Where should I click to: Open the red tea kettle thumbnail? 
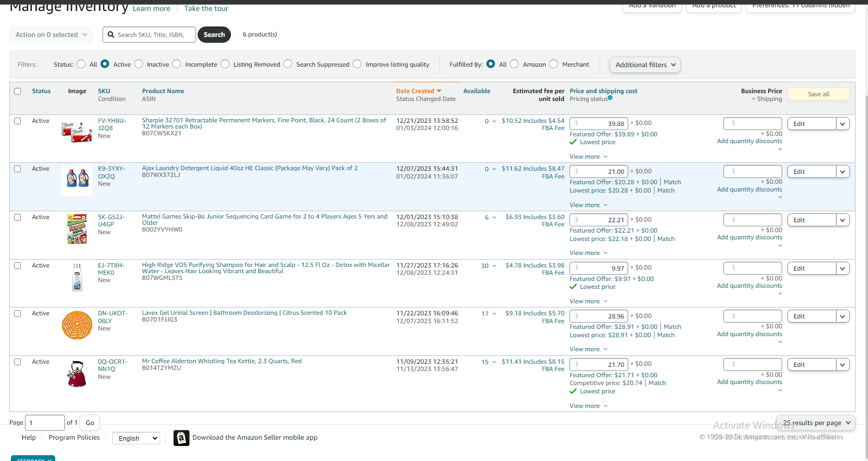click(77, 373)
